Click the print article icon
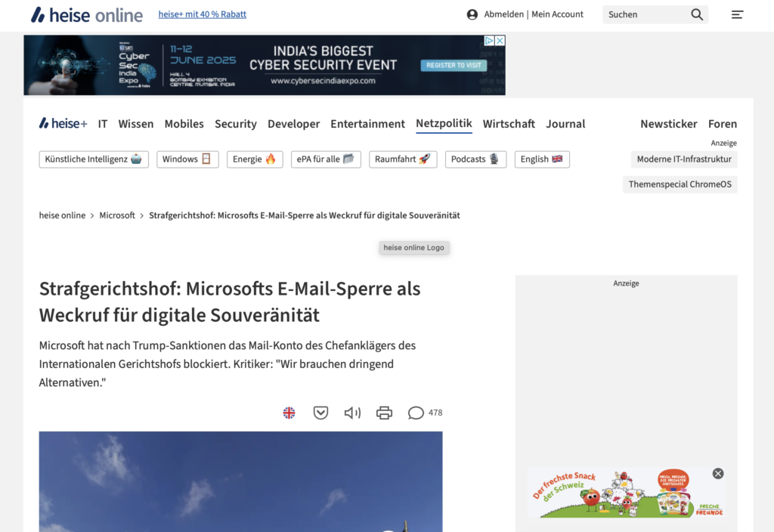Viewport: 774px width, 532px height. click(x=384, y=413)
